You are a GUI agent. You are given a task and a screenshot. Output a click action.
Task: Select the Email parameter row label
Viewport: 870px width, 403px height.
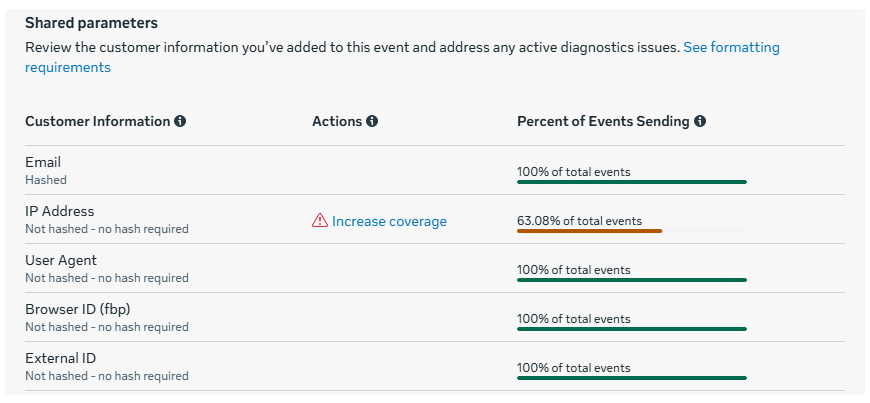coord(43,162)
